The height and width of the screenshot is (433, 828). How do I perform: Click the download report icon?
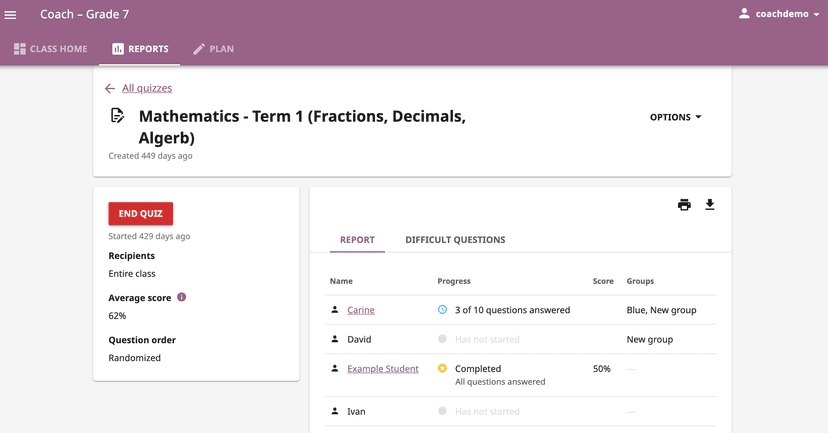pyautogui.click(x=710, y=205)
